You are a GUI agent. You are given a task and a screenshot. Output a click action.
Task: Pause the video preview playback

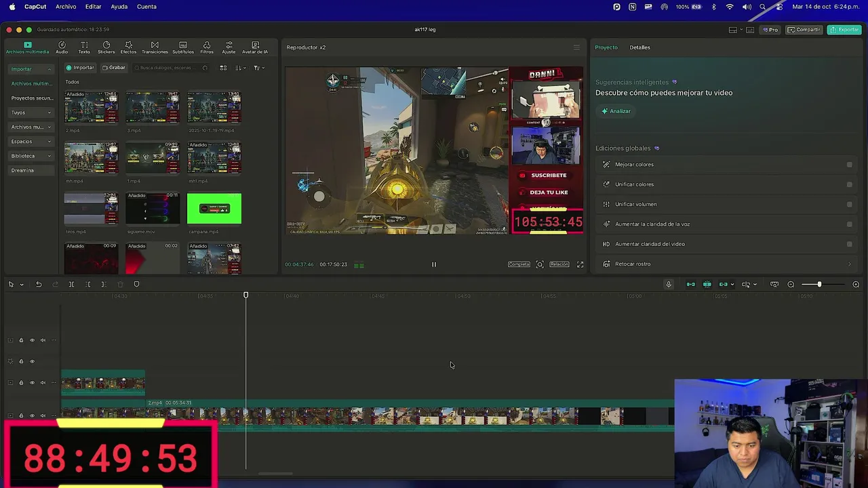(434, 264)
